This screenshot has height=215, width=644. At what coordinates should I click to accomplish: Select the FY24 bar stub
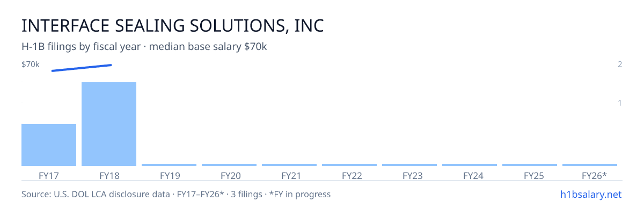tap(470, 165)
